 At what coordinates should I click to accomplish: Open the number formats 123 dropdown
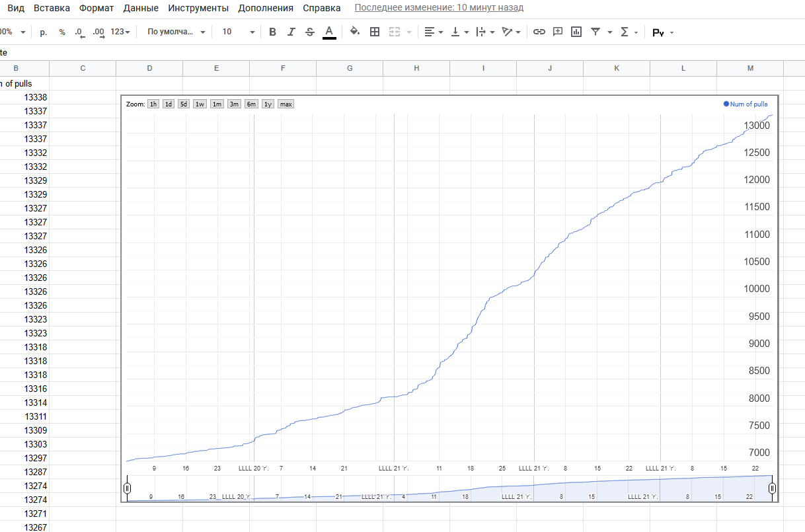120,32
